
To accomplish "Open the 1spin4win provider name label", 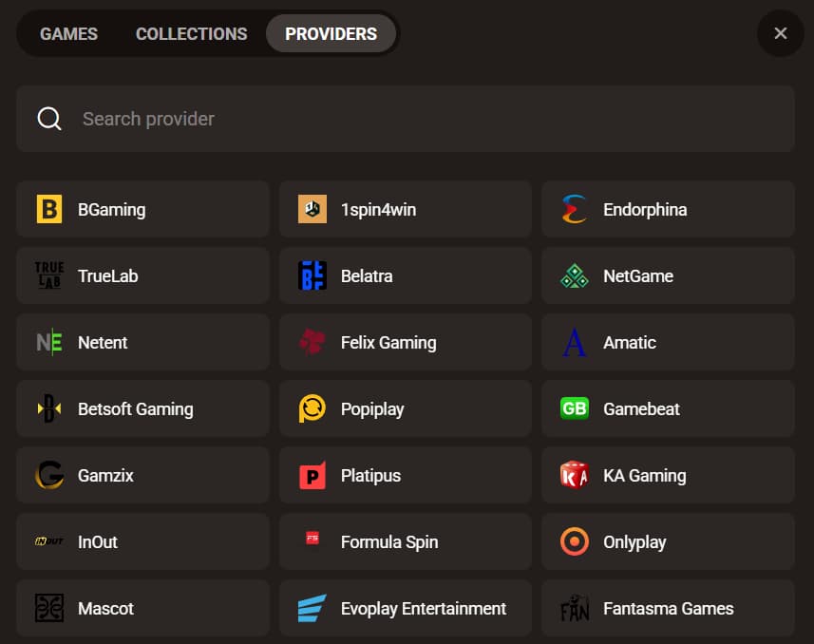I will pos(378,210).
